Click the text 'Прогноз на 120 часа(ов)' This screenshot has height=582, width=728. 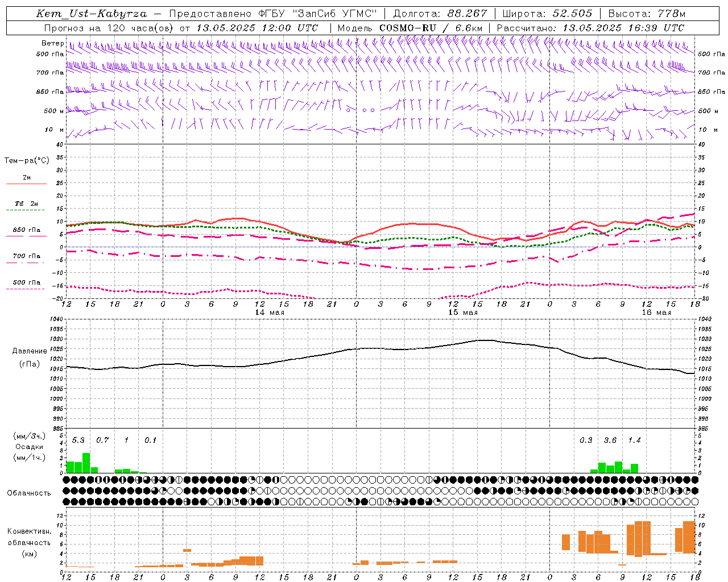point(110,28)
